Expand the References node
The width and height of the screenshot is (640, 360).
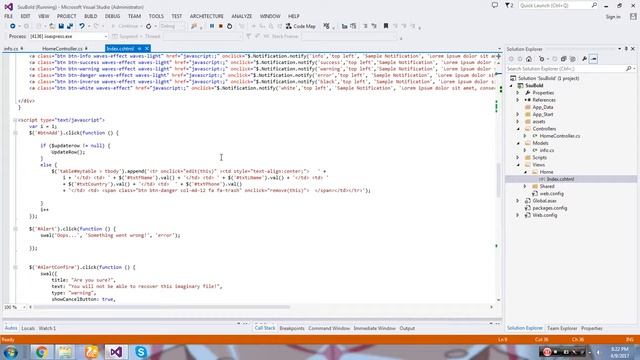click(x=518, y=100)
